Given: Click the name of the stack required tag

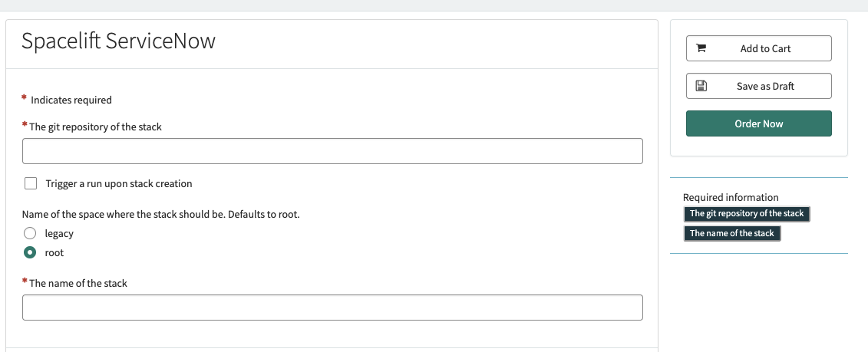Looking at the screenshot, I should pos(731,233).
